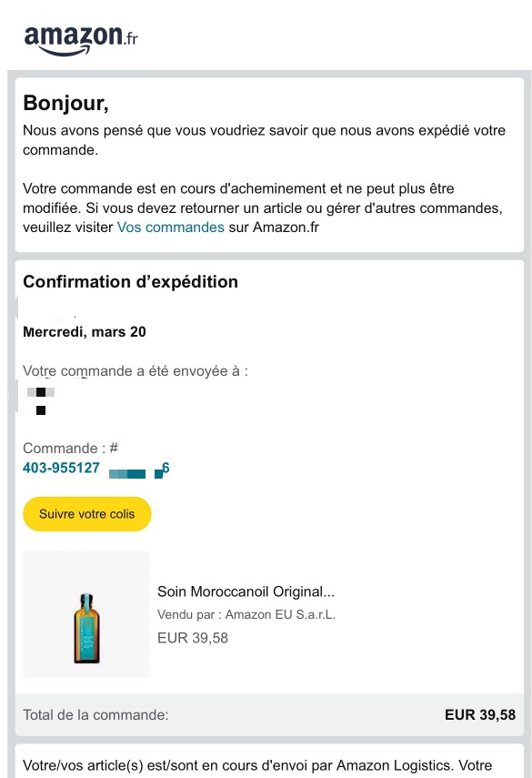Image resolution: width=532 pixels, height=778 pixels.
Task: Click the Votre commande a été envoyée text
Action: [136, 370]
